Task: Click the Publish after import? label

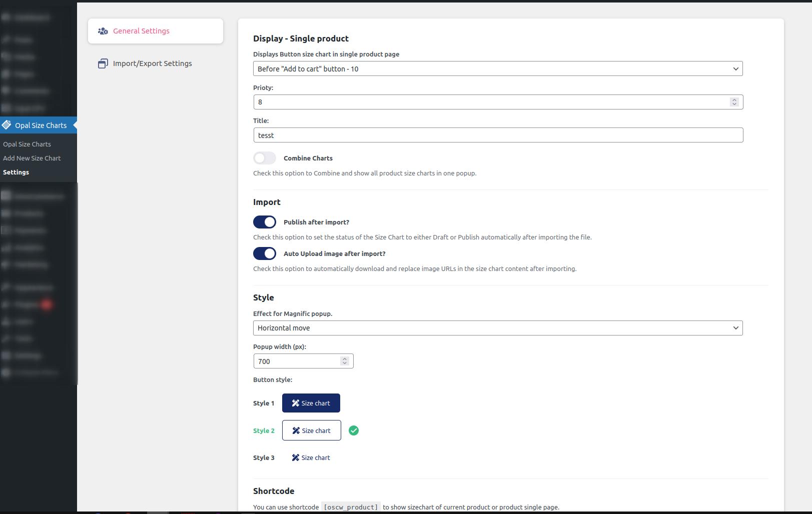Action: coord(317,222)
